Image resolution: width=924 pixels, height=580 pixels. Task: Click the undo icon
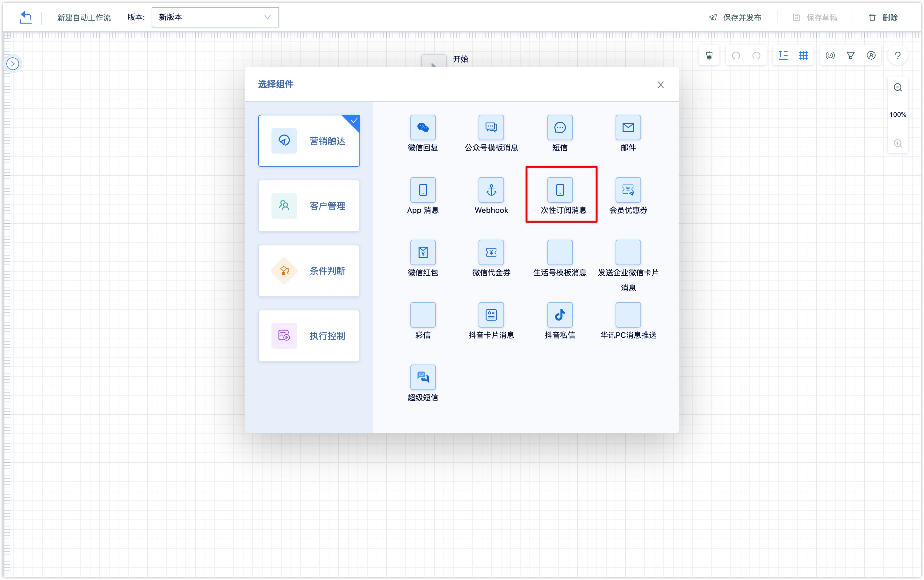coord(736,56)
